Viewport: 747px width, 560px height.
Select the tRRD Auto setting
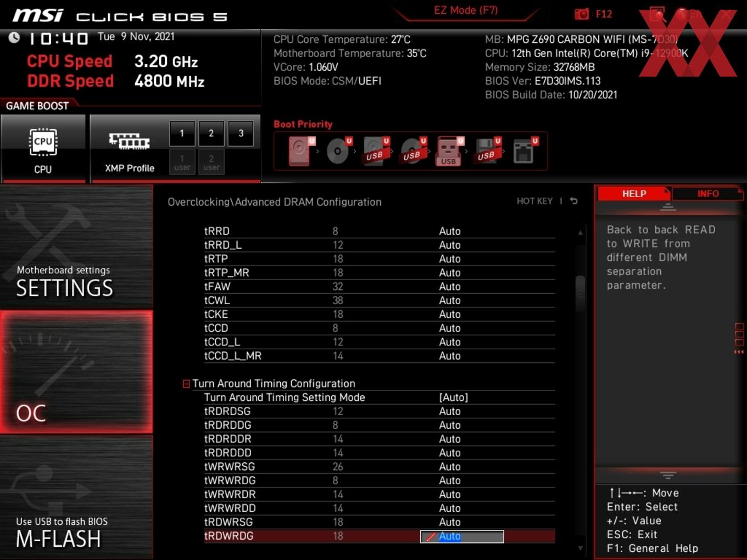450,231
